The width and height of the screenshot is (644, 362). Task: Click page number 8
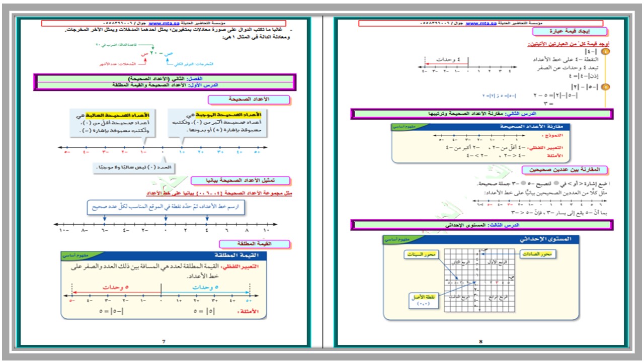pos(480,341)
